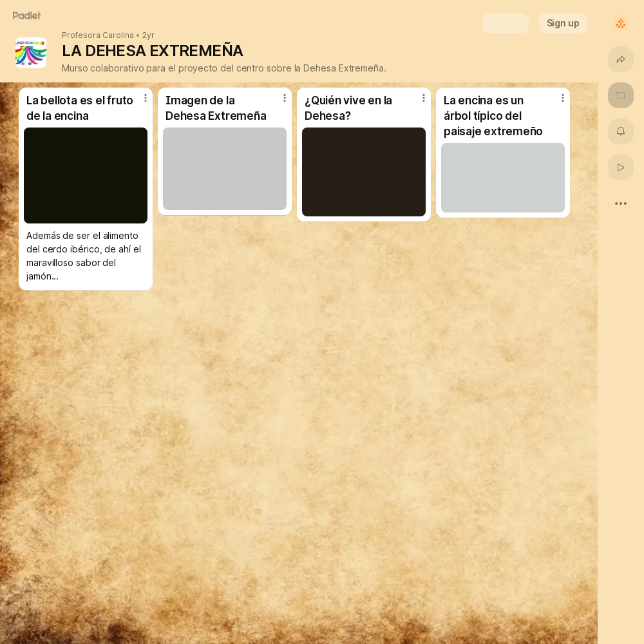This screenshot has height=644, width=644.
Task: Open options menu for ¿Quién vive post
Action: tap(424, 98)
